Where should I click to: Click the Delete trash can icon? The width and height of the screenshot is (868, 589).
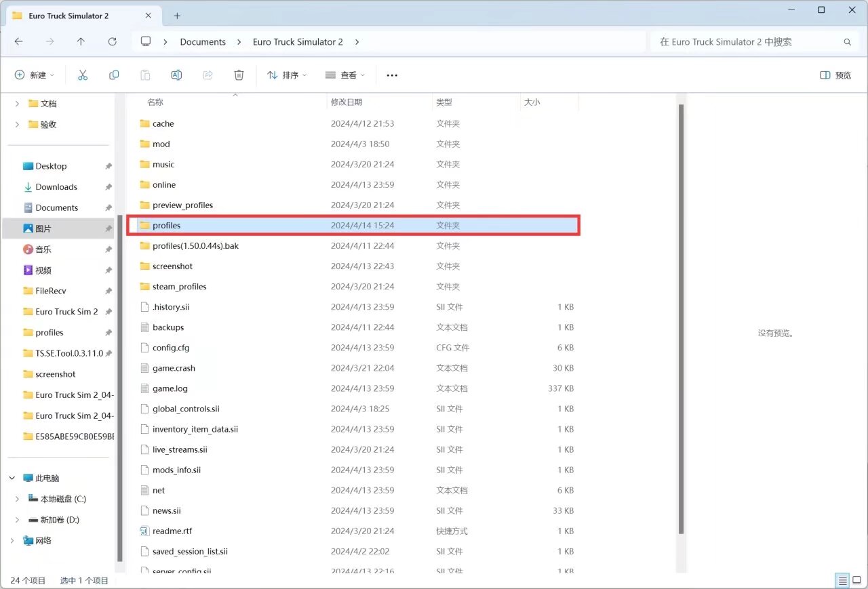[239, 75]
